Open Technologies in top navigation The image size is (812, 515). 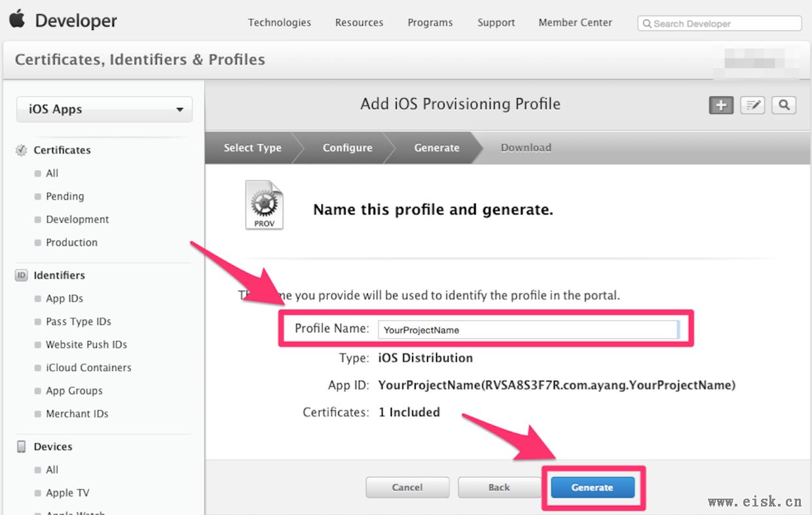(x=280, y=22)
